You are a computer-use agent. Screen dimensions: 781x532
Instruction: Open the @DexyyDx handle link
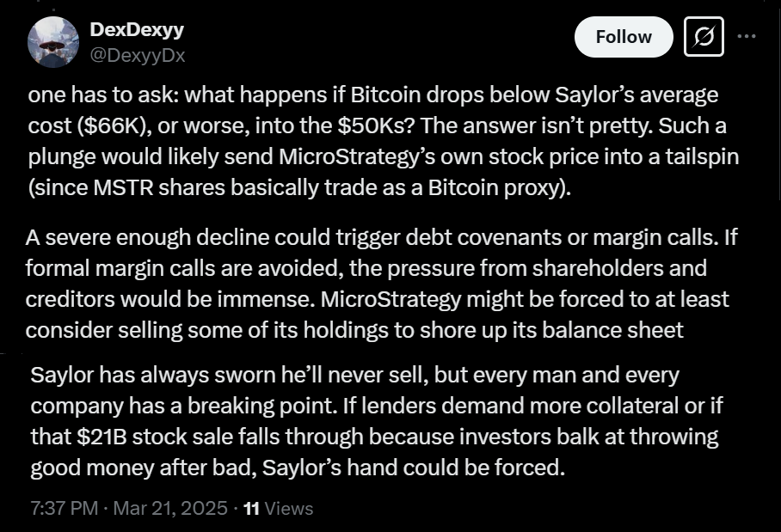pyautogui.click(x=138, y=56)
